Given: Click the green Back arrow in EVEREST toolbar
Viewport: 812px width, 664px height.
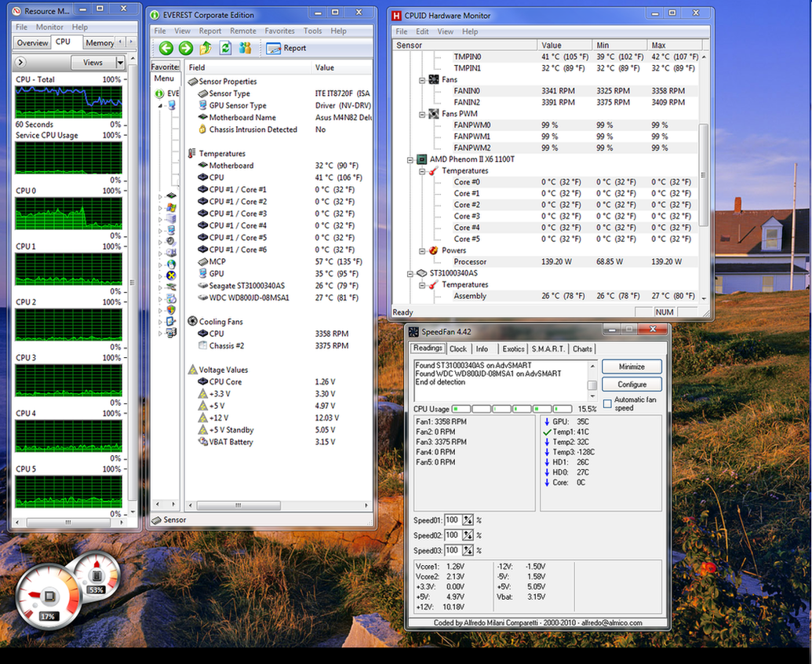Looking at the screenshot, I should (x=166, y=48).
